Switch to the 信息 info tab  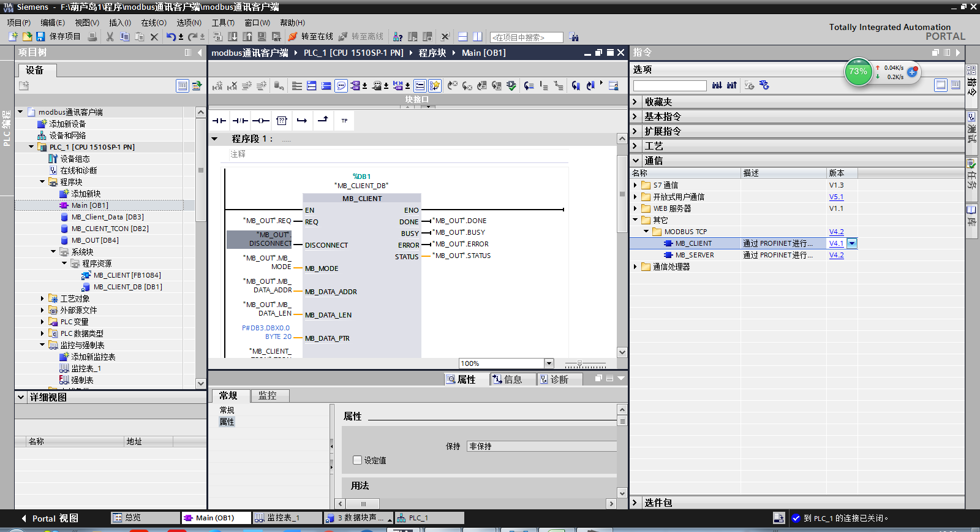[x=513, y=379]
